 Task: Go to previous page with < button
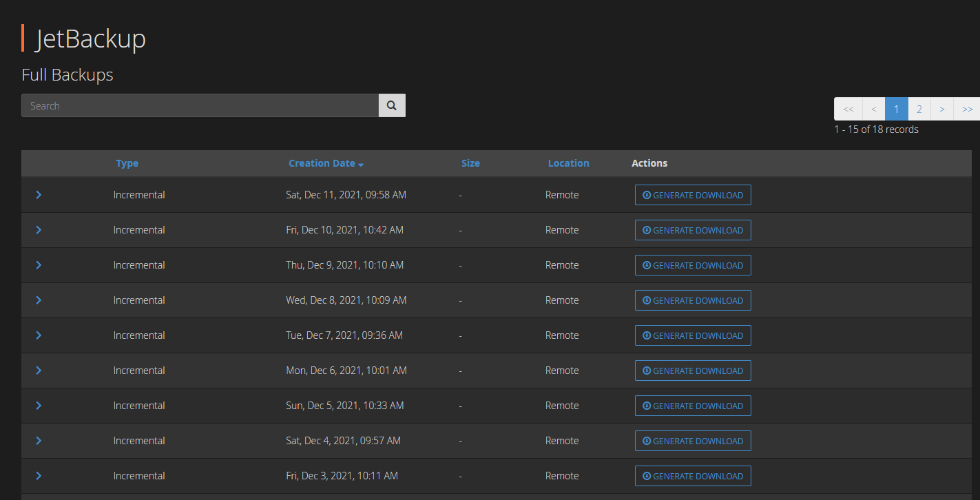pos(874,109)
